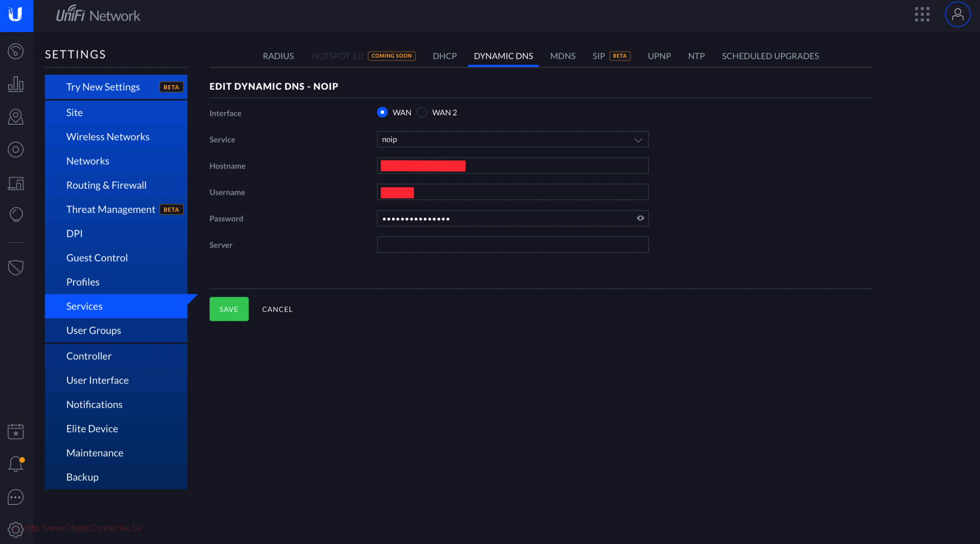Focus the Username input field
Image resolution: width=980 pixels, height=544 pixels.
512,192
